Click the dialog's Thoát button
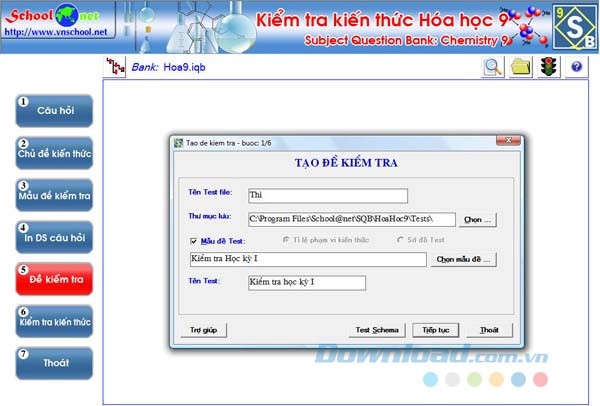The image size is (600, 406). 489,330
